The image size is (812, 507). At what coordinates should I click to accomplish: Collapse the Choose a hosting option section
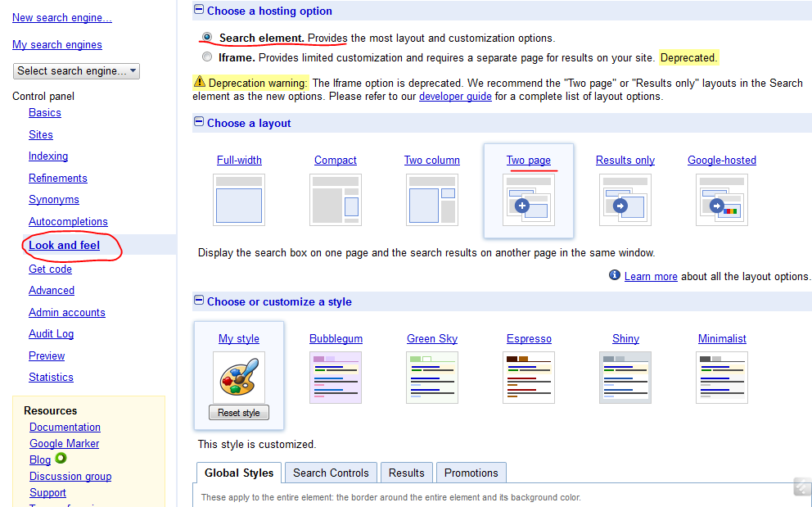click(199, 9)
